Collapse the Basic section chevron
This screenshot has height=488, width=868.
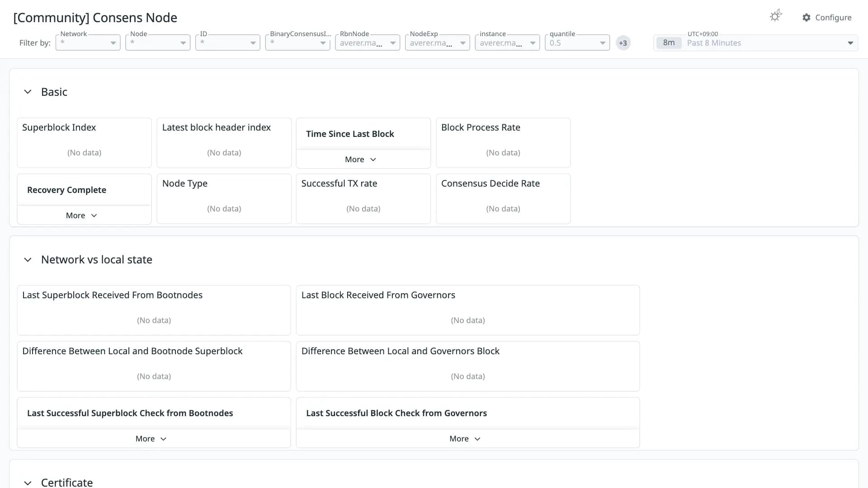pyautogui.click(x=28, y=92)
